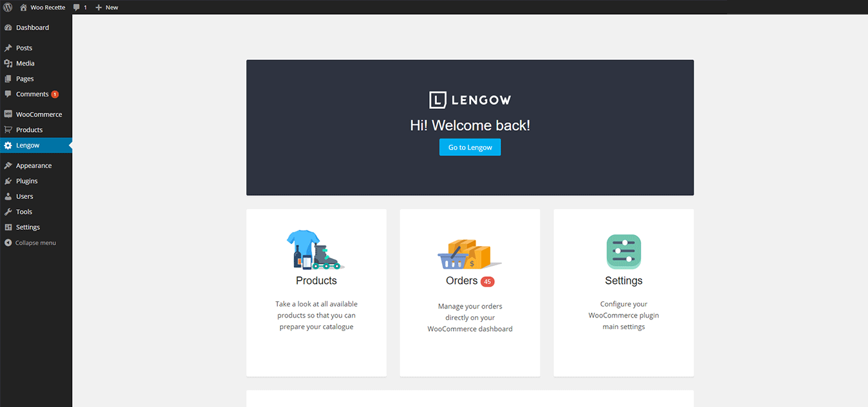868x407 pixels.
Task: Open the Tools menu label
Action: tap(24, 212)
